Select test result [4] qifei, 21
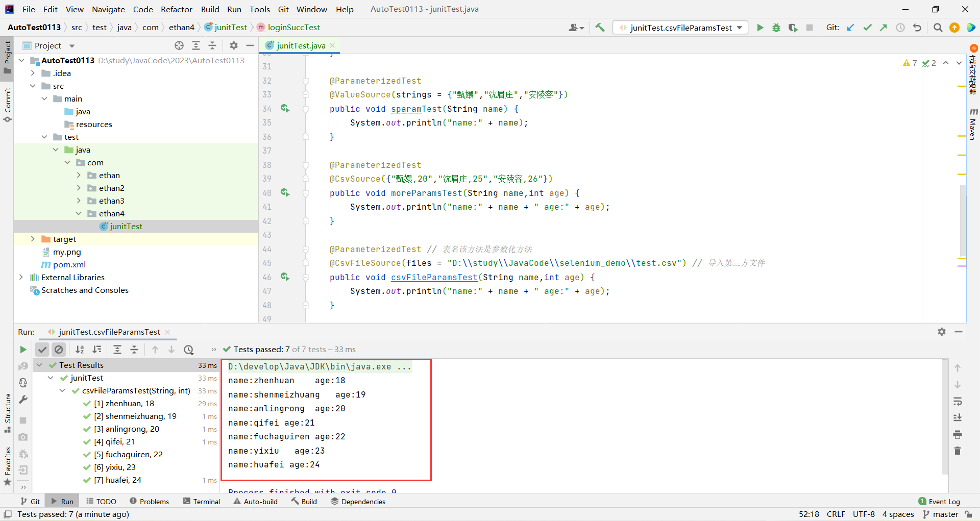This screenshot has width=980, height=521. pos(114,441)
